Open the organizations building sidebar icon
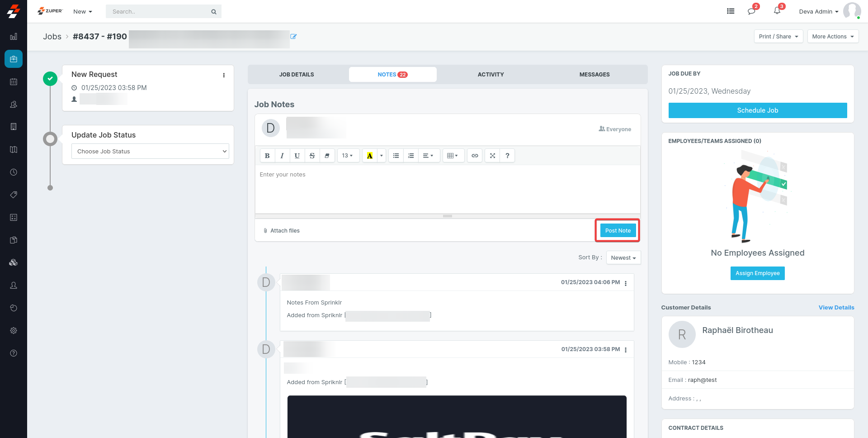This screenshot has width=868, height=438. (x=14, y=127)
